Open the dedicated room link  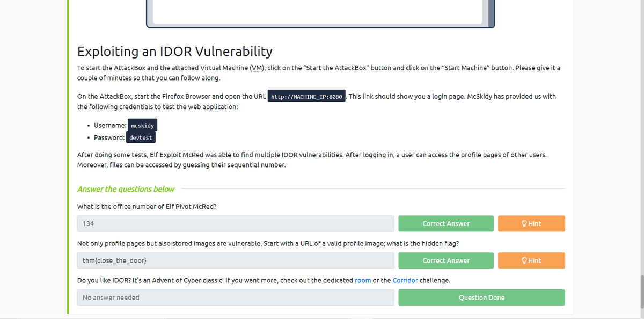363,280
